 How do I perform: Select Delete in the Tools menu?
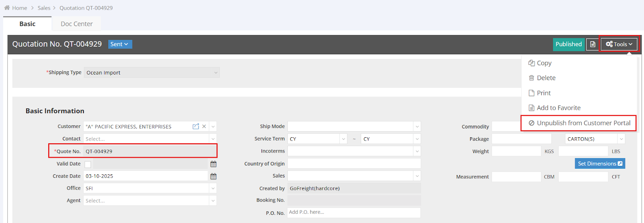coord(546,78)
